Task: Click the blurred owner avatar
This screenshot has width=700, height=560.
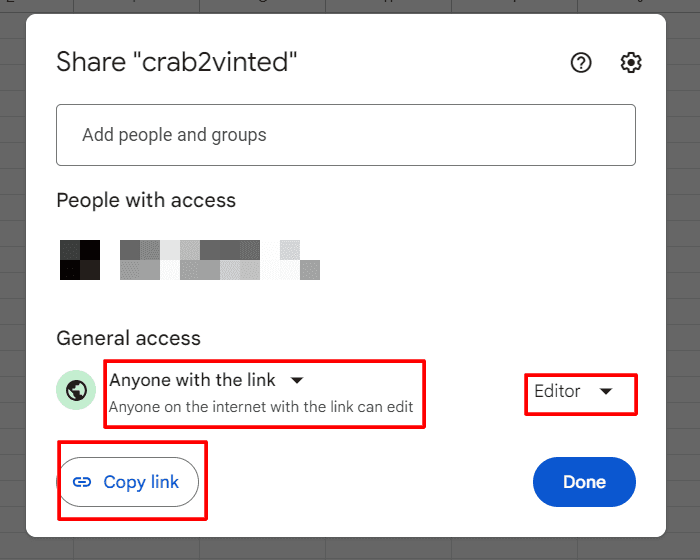Action: tap(80, 260)
